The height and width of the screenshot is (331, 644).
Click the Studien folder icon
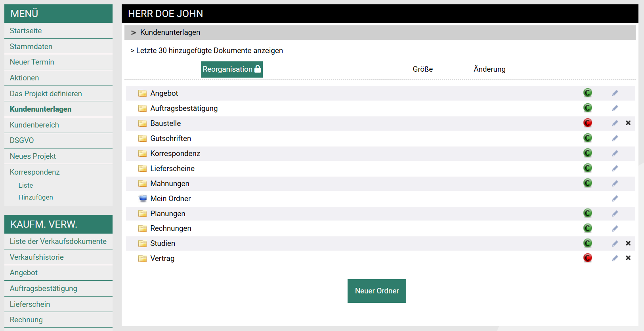(143, 243)
